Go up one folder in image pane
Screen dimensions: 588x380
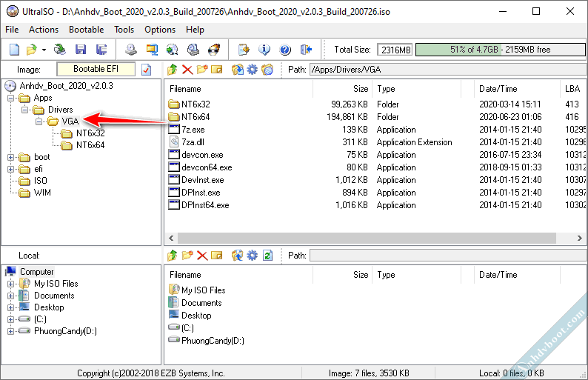(172, 70)
